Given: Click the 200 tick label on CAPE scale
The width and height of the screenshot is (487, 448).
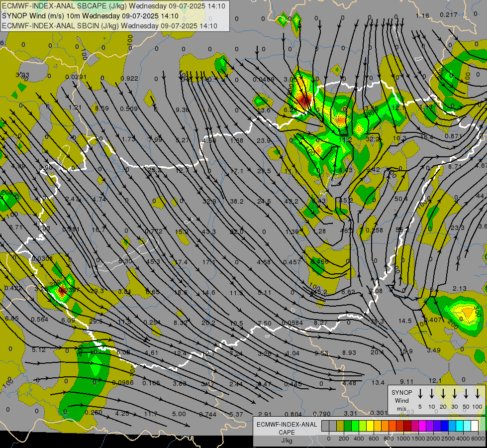Looking at the screenshot, I should coord(344,439).
